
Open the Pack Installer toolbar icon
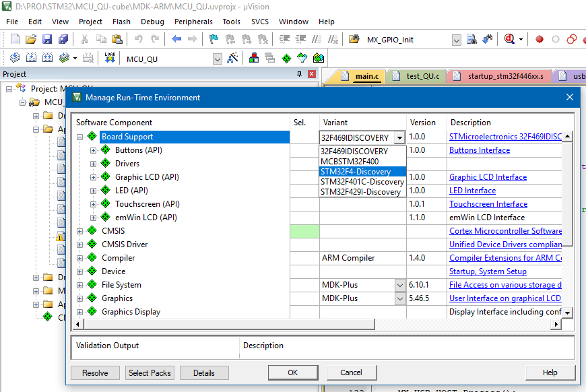point(319,58)
